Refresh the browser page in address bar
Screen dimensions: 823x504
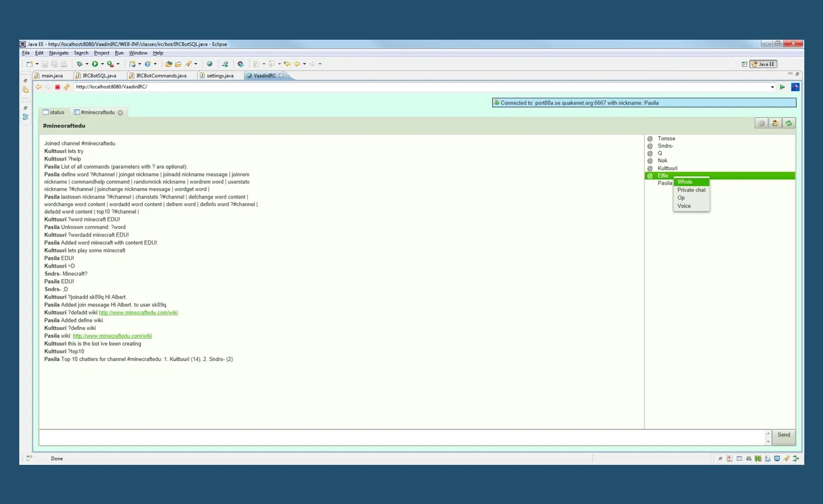[x=67, y=87]
